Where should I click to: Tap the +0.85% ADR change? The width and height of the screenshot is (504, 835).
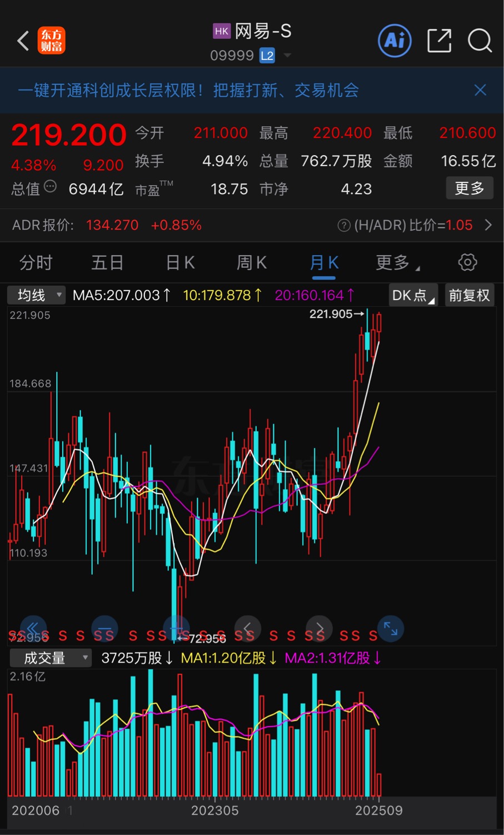[x=176, y=225]
